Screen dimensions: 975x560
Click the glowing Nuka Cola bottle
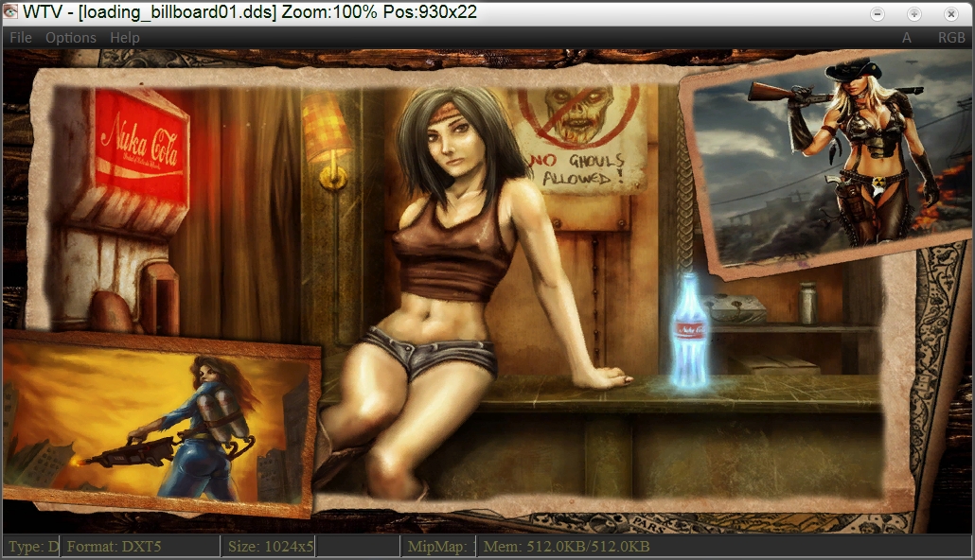pos(689,331)
